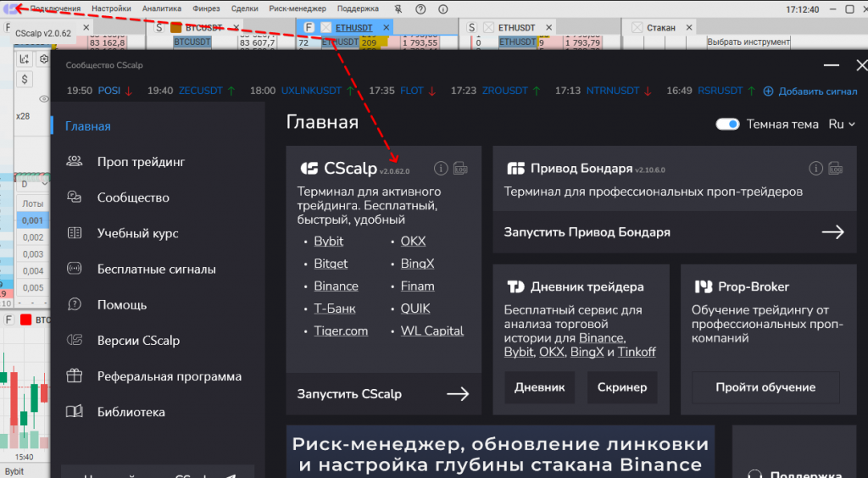Open the Bitget link
The width and height of the screenshot is (868, 478).
click(331, 264)
